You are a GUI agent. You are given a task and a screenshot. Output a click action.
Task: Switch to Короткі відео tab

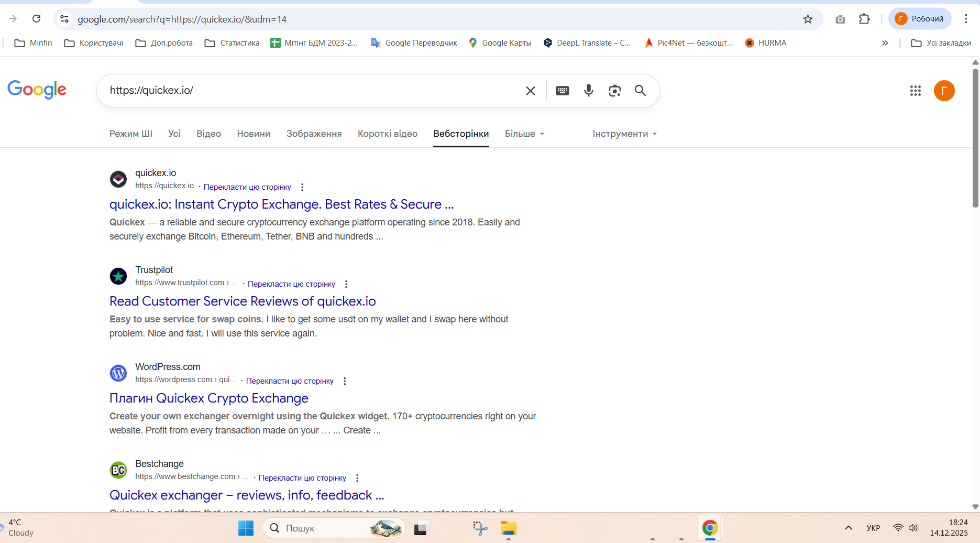pos(388,134)
